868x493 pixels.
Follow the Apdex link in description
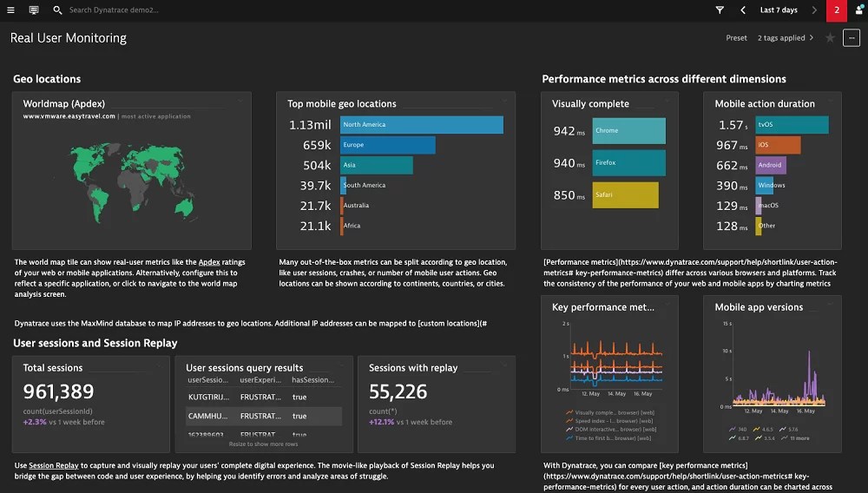point(209,262)
